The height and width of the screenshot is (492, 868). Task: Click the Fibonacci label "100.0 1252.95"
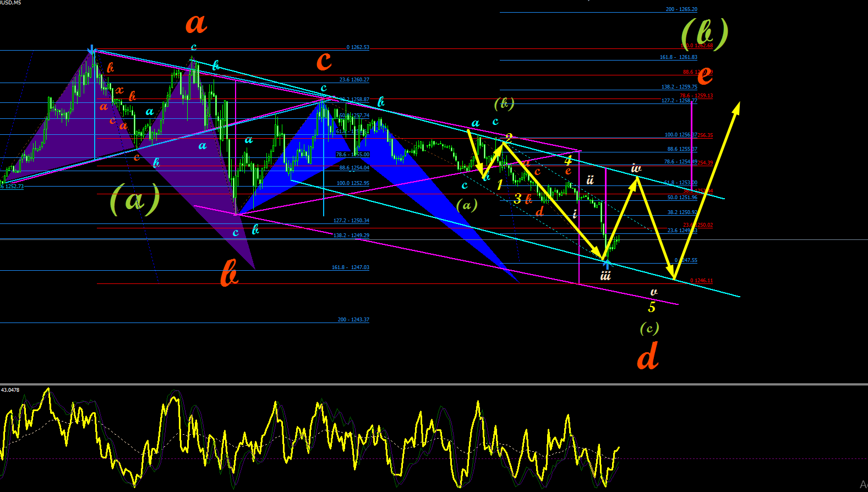353,183
